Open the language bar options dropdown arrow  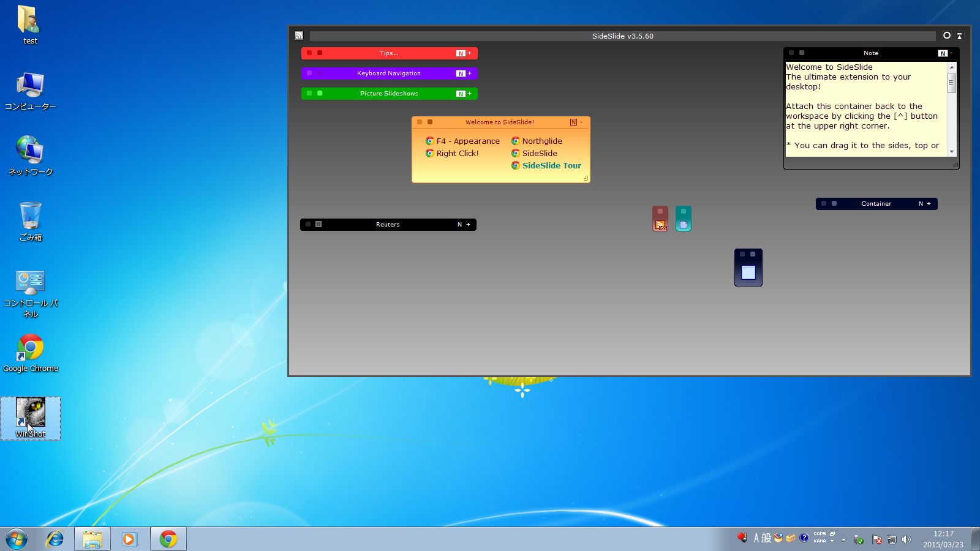(832, 541)
